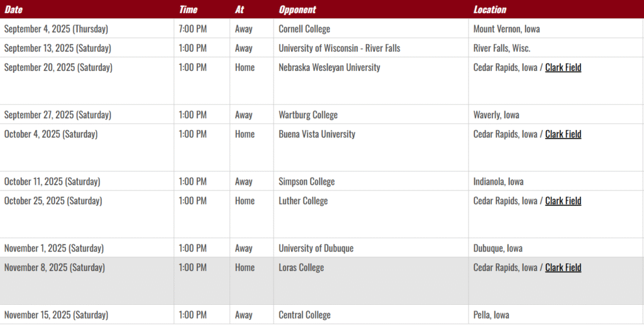Image resolution: width=644 pixels, height=325 pixels.
Task: Select the Central College opponent cell
Action: (x=304, y=315)
